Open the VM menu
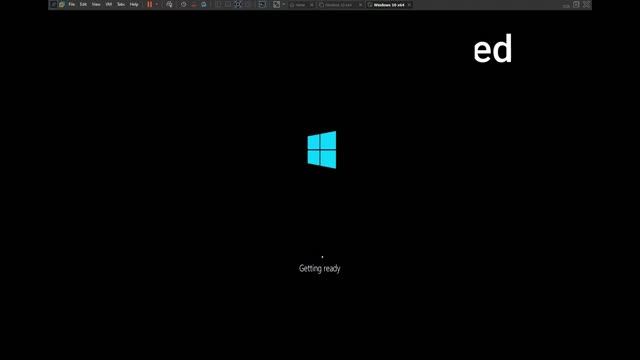 [x=109, y=4]
